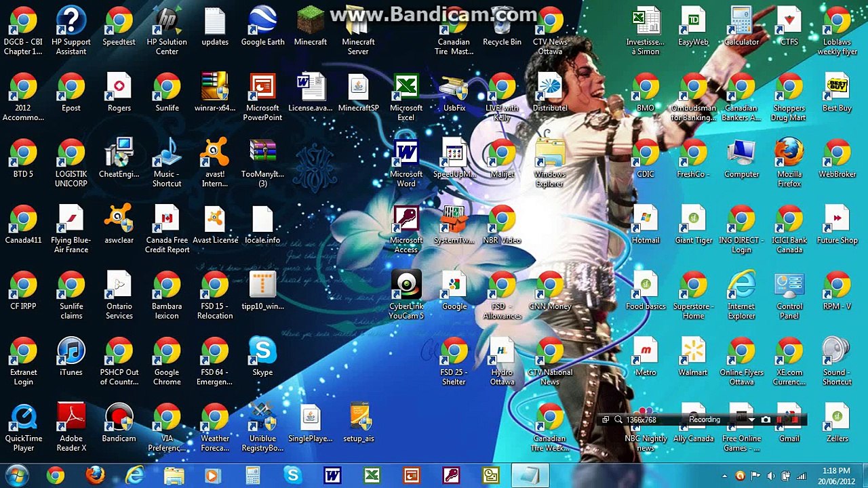This screenshot has width=868, height=488.
Task: Open the EasyWeb desktop shortcut
Action: pyautogui.click(x=693, y=27)
